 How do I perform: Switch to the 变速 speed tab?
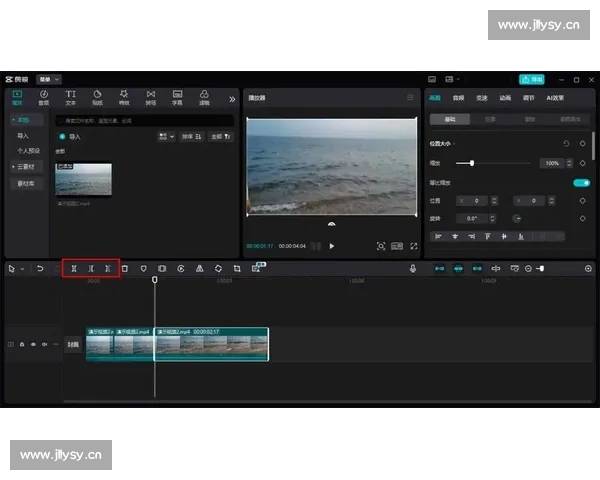click(482, 98)
